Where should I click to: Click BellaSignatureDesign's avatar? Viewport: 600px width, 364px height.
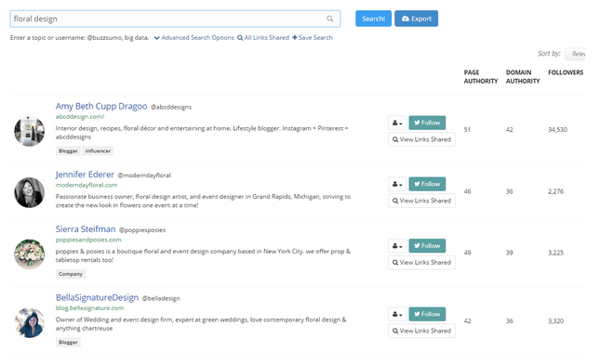pos(29,323)
